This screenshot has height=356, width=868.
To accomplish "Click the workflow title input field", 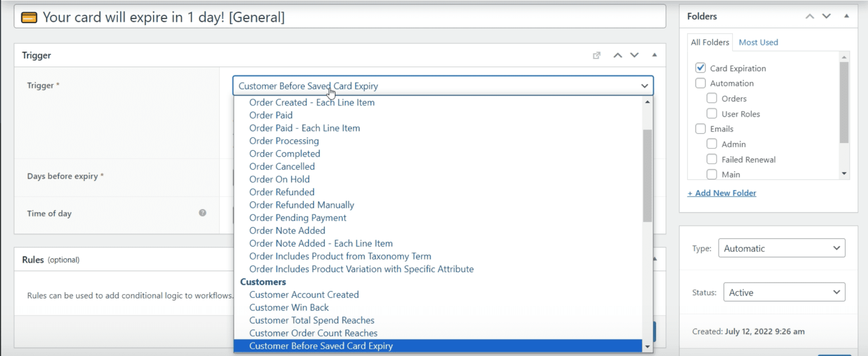I will [x=339, y=17].
